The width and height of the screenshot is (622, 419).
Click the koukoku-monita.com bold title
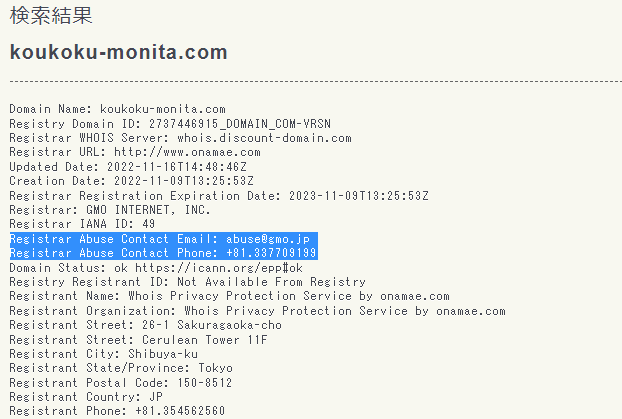pos(118,52)
